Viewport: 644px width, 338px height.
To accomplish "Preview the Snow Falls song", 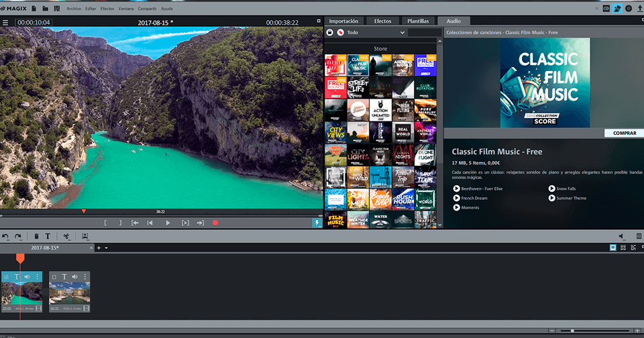I will (551, 188).
